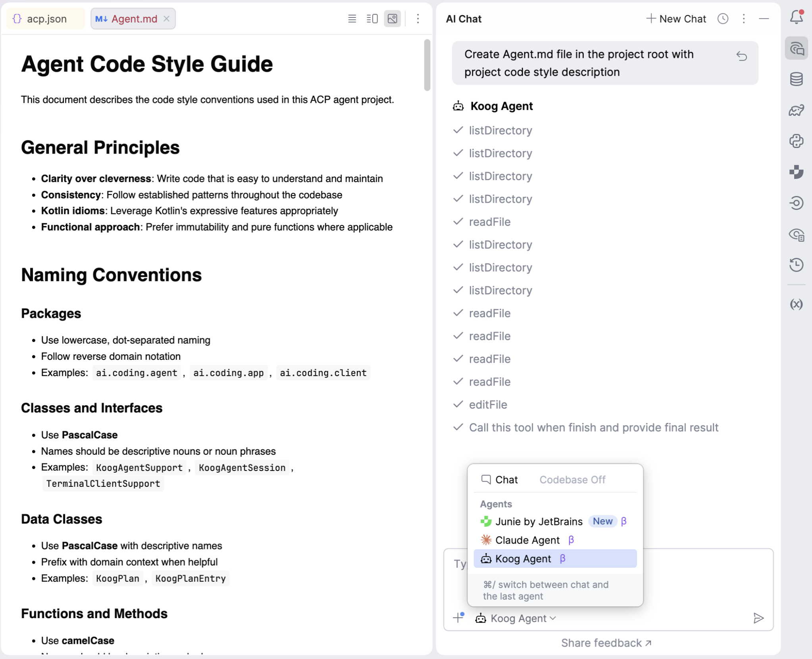The width and height of the screenshot is (812, 659).
Task: Click the Junie sidebar tool icon
Action: pos(796,172)
